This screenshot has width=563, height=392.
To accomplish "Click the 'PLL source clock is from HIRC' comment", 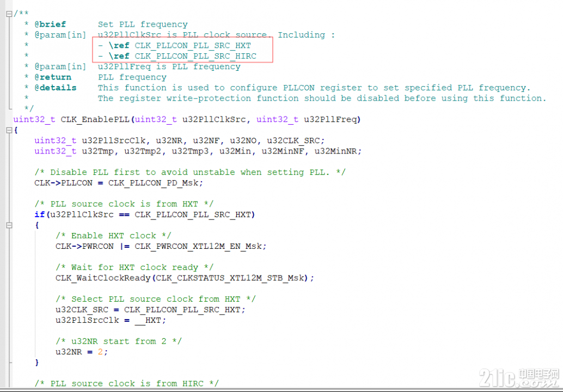I will coord(126,383).
